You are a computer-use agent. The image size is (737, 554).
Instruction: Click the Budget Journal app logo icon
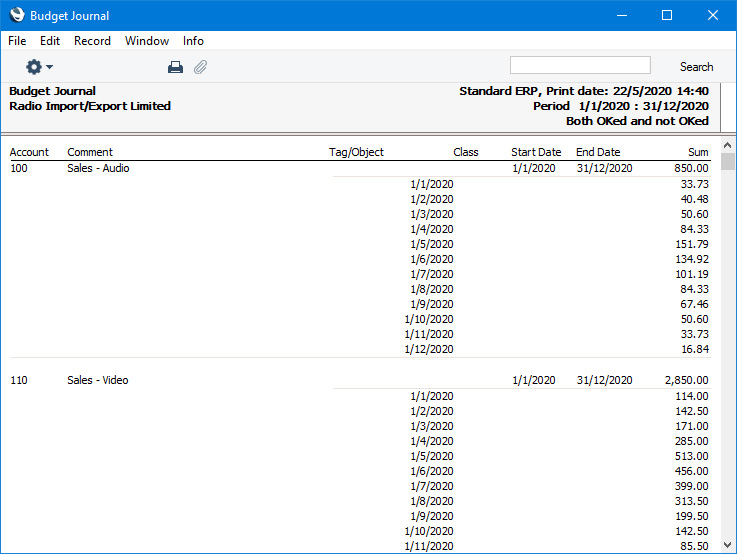tap(17, 15)
